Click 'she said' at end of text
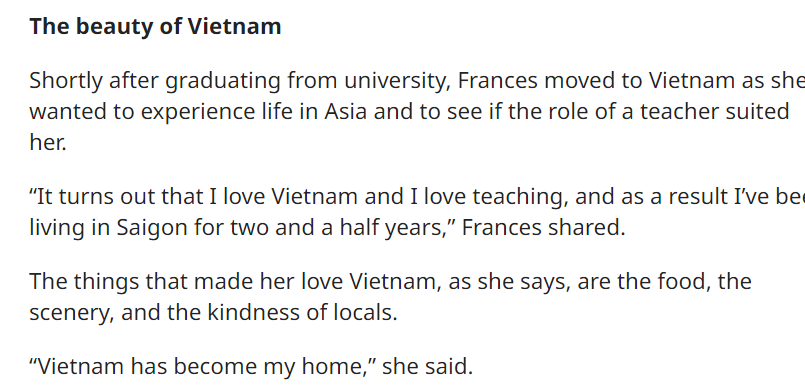 pyautogui.click(x=427, y=366)
